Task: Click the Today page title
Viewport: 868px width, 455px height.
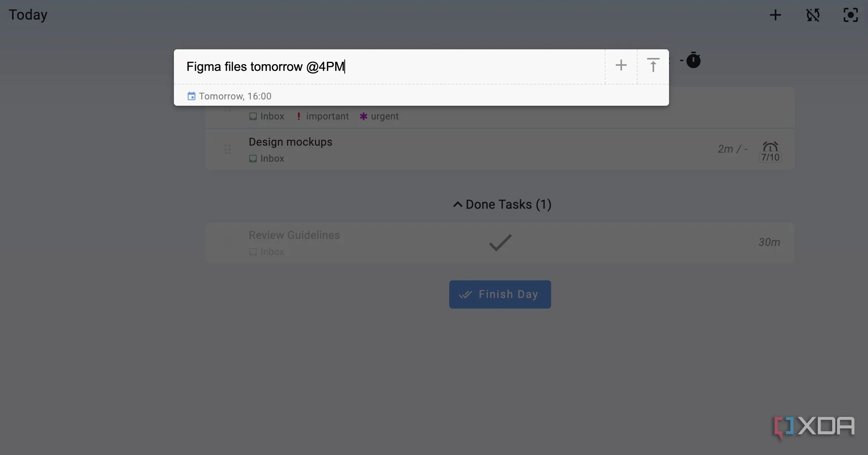Action: coord(28,15)
